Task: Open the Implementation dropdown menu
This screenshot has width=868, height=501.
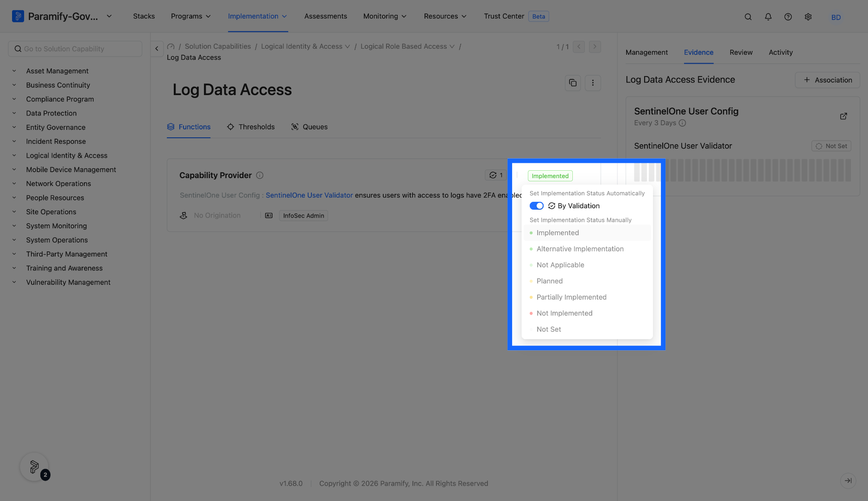Action: coord(258,16)
